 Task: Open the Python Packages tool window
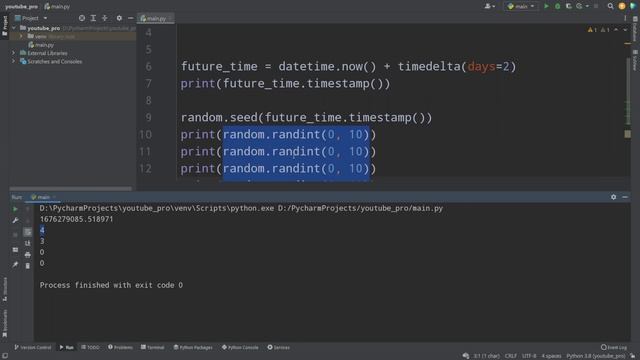(x=193, y=347)
